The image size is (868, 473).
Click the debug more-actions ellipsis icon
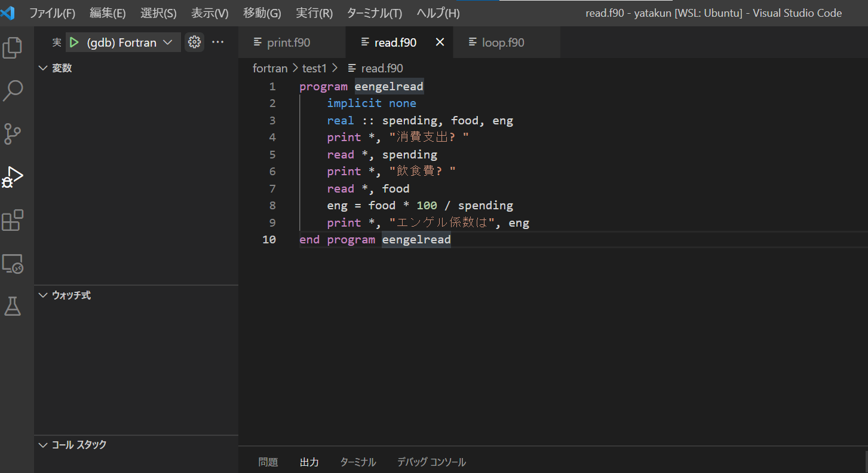coord(217,42)
